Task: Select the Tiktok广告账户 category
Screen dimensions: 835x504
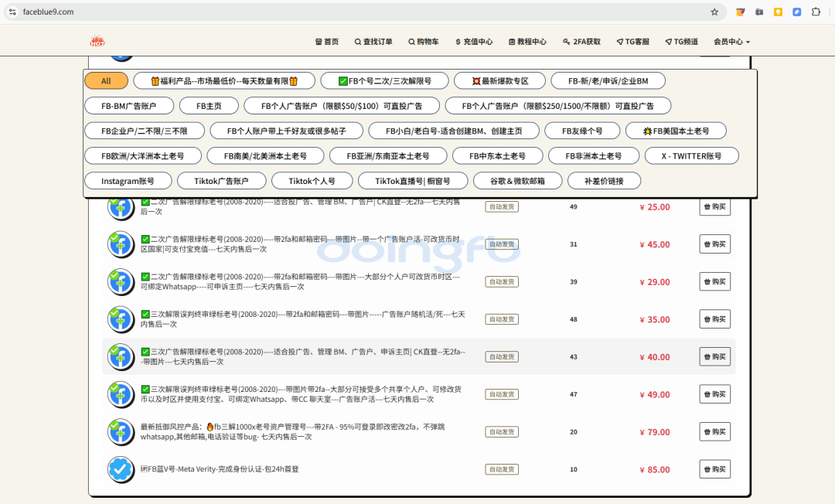Action: click(x=221, y=181)
